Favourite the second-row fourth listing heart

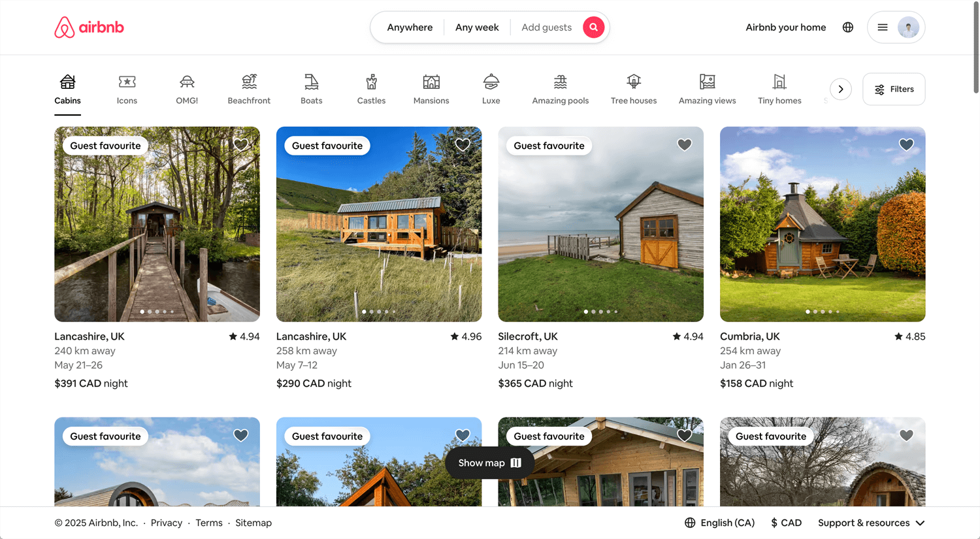pos(906,436)
